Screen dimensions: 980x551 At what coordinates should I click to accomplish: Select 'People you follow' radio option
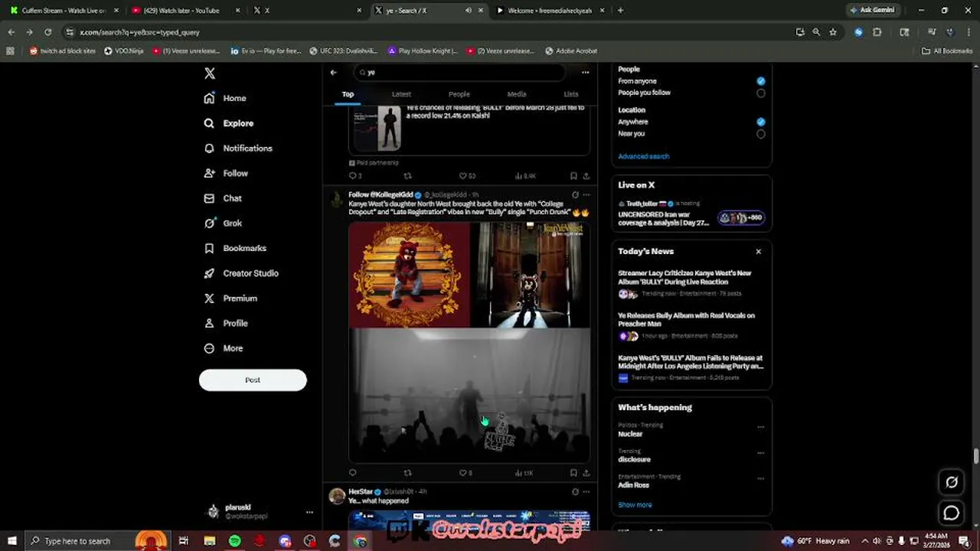760,93
